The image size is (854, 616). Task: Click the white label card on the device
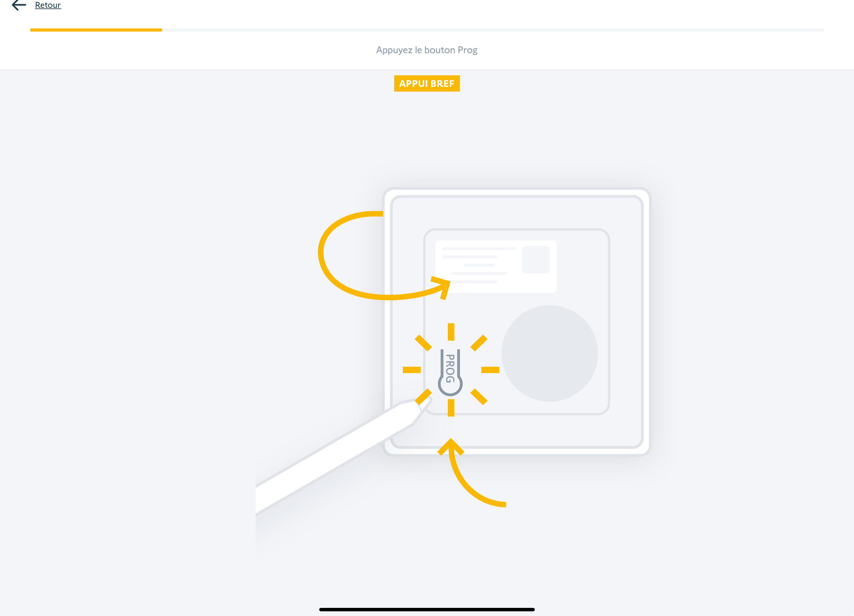(495, 267)
